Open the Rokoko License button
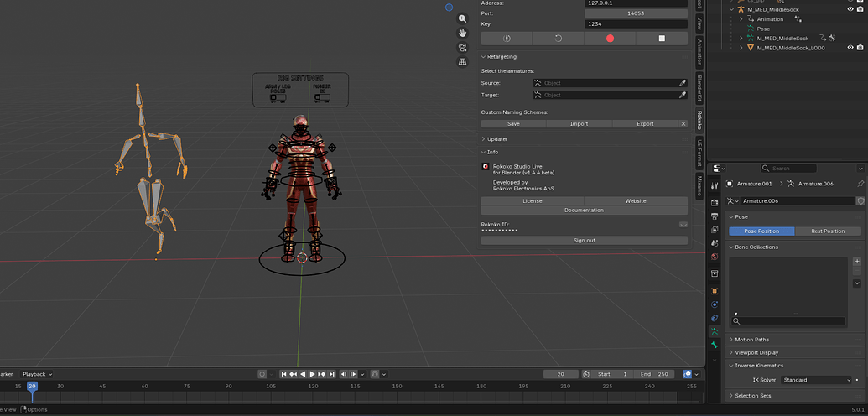The image size is (868, 416). tap(532, 201)
